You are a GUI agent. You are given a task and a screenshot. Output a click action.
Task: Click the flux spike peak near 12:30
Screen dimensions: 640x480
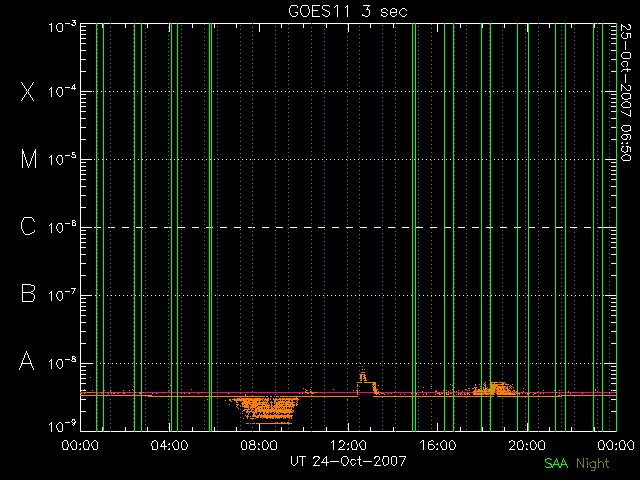tap(362, 373)
